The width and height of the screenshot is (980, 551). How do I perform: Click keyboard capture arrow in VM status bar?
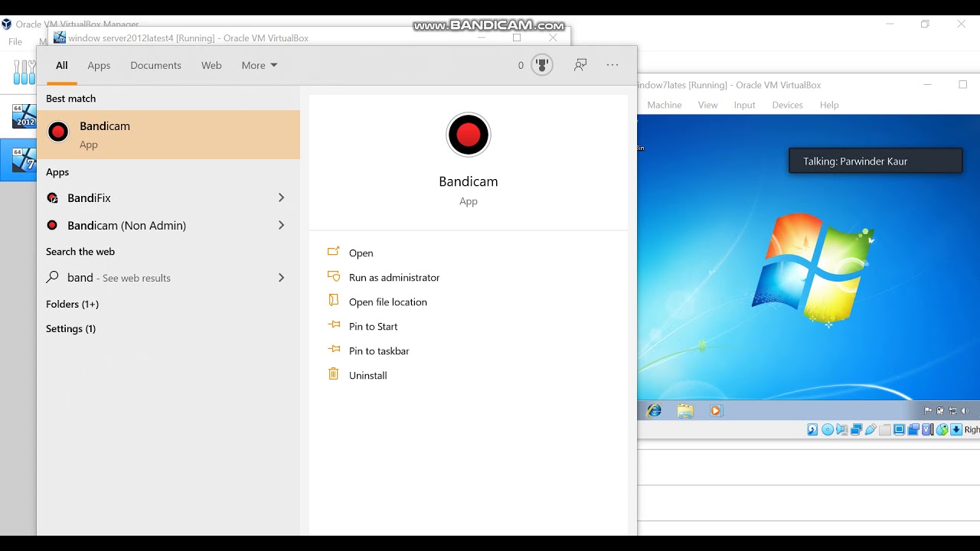click(956, 429)
